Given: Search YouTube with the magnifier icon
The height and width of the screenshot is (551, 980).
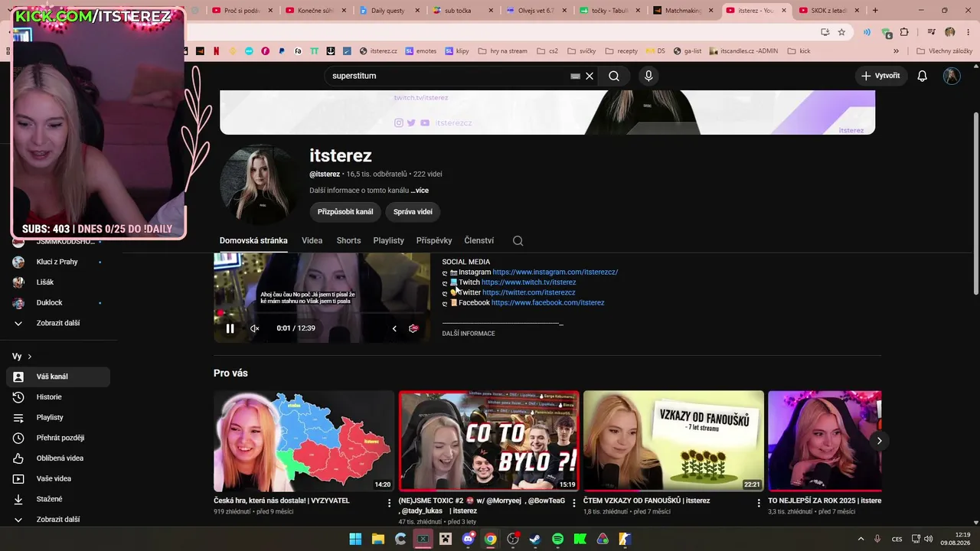Looking at the screenshot, I should 614,76.
